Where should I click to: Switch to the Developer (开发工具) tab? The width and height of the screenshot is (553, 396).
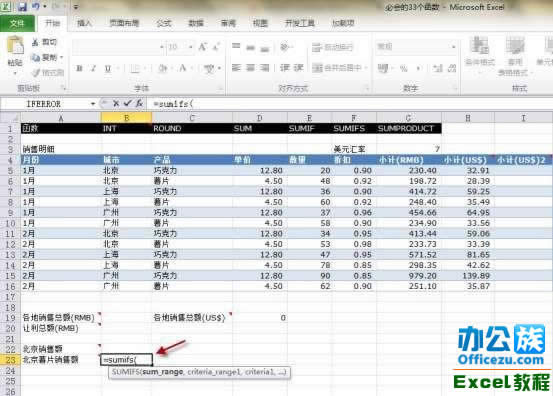300,23
